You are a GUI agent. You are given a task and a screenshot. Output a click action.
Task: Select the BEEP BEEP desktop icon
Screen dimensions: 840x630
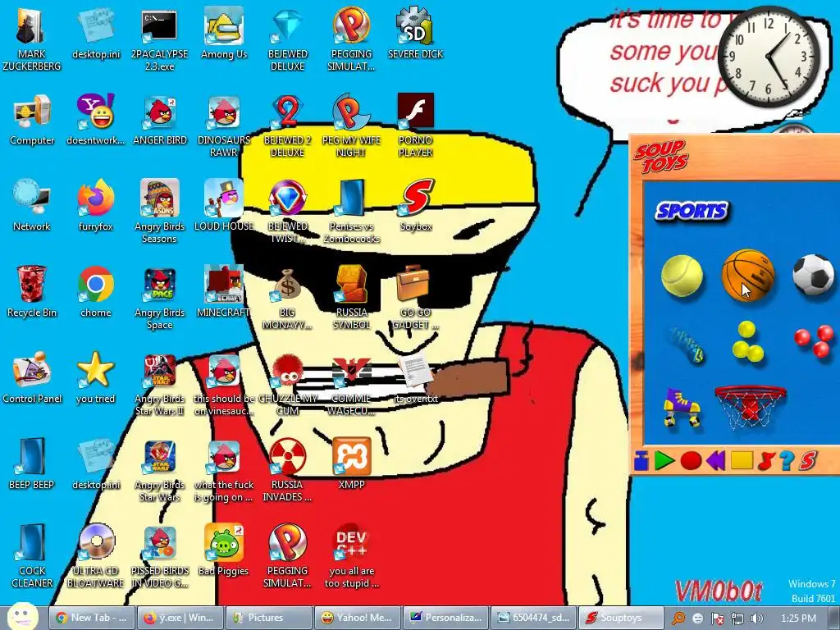pos(32,464)
